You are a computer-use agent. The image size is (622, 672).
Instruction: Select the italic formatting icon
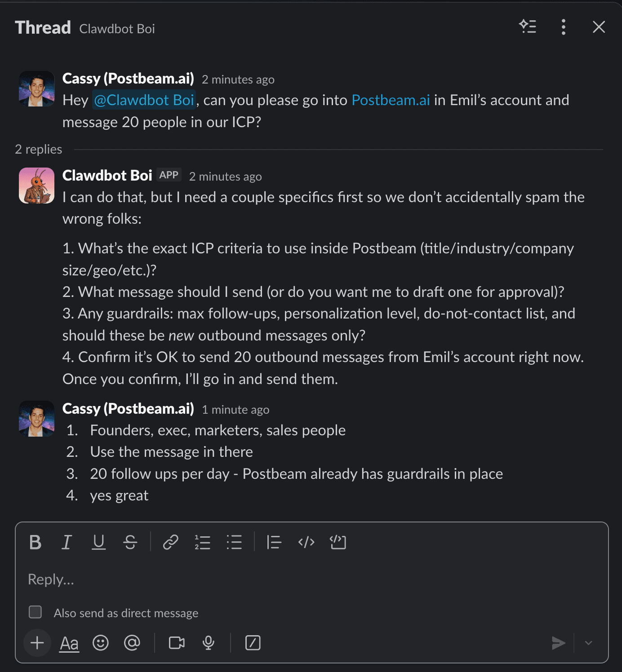coord(67,542)
